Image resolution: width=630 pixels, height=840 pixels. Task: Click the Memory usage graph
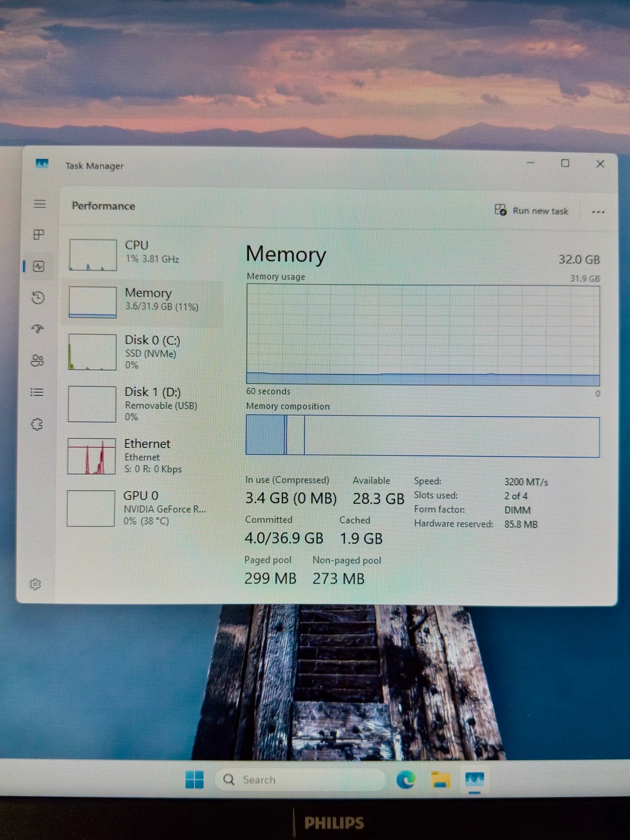pyautogui.click(x=423, y=335)
